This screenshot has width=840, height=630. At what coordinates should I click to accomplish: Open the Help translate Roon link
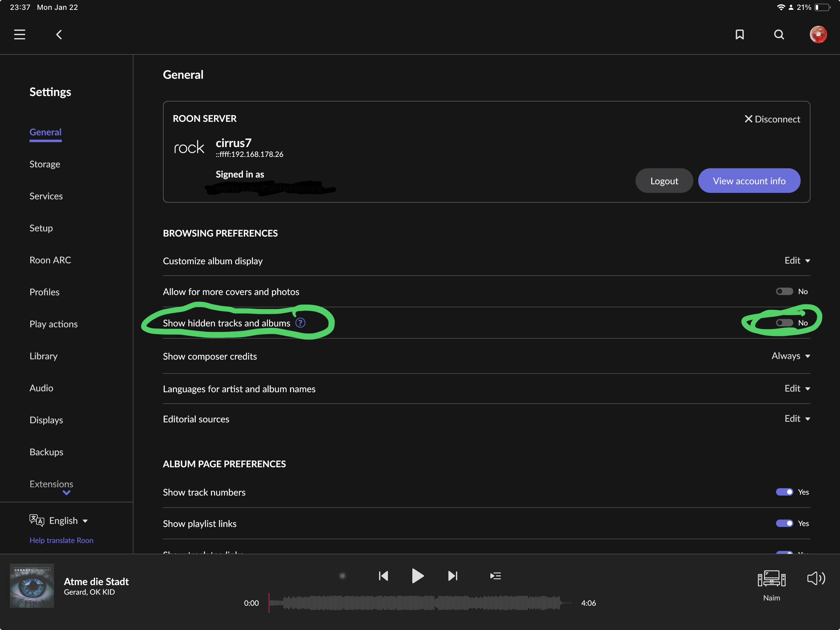coord(61,540)
